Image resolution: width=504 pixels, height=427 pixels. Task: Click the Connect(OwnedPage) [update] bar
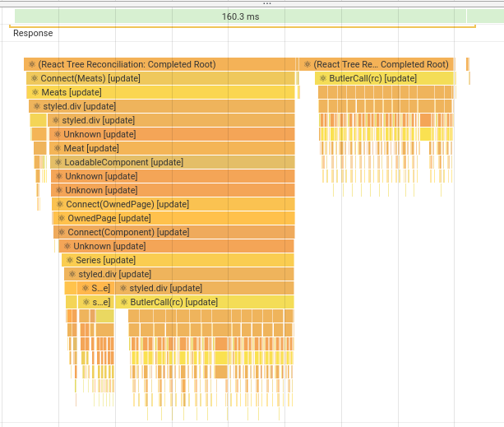tap(173, 204)
